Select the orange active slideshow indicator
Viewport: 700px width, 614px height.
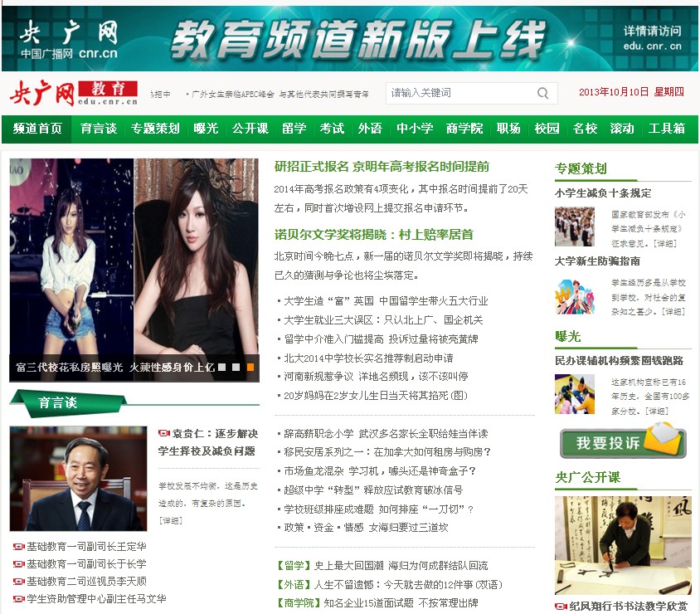click(250, 367)
